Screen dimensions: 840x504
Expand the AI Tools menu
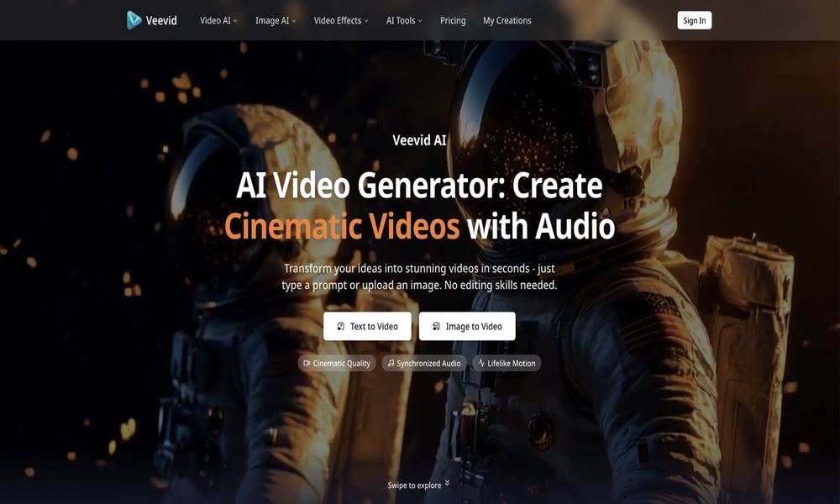(x=403, y=20)
